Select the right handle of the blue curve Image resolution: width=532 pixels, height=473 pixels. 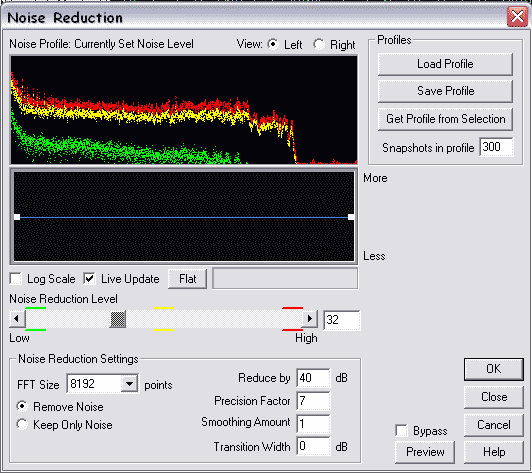point(351,217)
